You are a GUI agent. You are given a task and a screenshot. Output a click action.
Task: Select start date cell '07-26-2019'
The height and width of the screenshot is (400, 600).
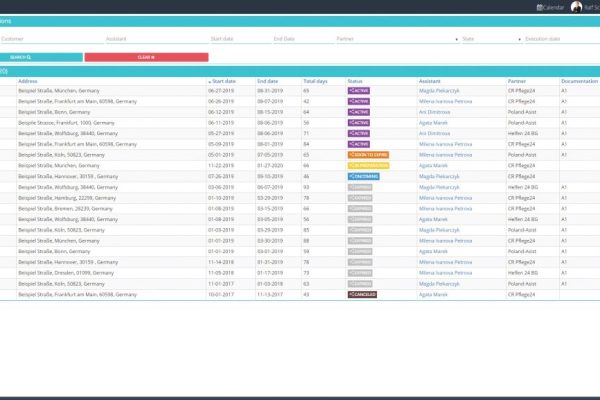(x=221, y=176)
